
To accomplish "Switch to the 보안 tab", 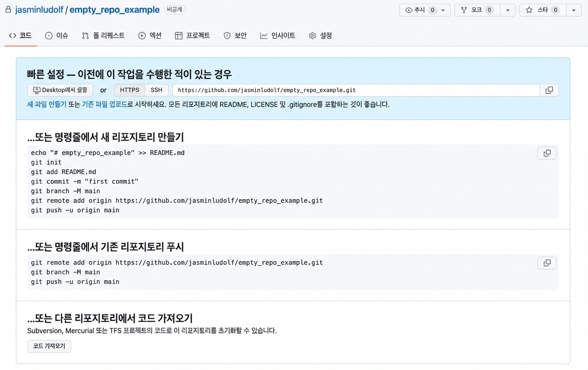I will pyautogui.click(x=235, y=35).
